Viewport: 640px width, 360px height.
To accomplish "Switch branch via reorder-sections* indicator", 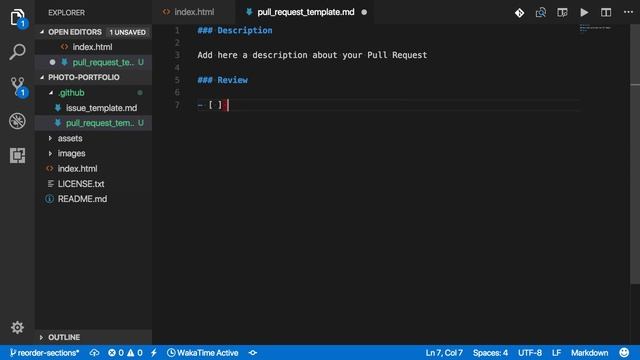I will (44, 353).
